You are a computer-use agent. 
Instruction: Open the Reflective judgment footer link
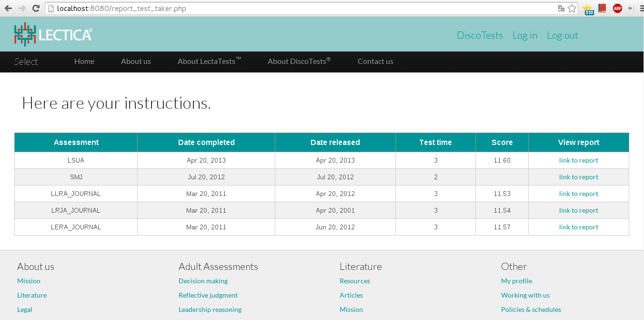point(208,295)
